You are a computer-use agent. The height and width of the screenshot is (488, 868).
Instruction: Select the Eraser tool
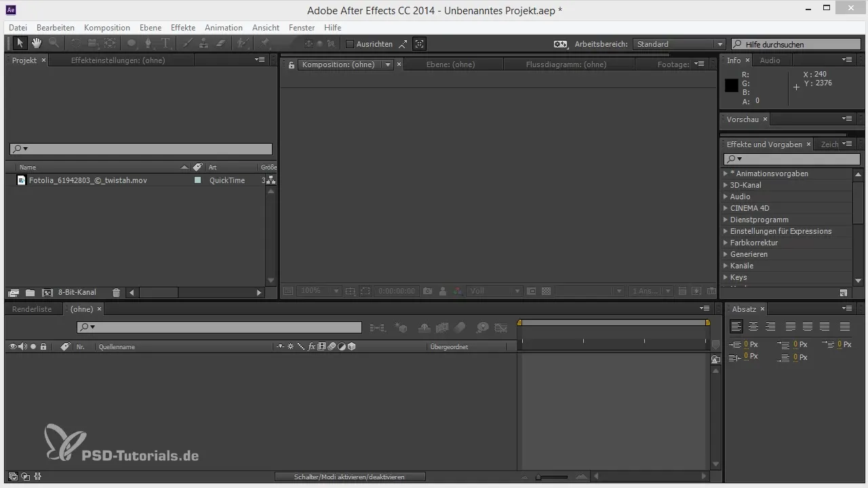220,43
